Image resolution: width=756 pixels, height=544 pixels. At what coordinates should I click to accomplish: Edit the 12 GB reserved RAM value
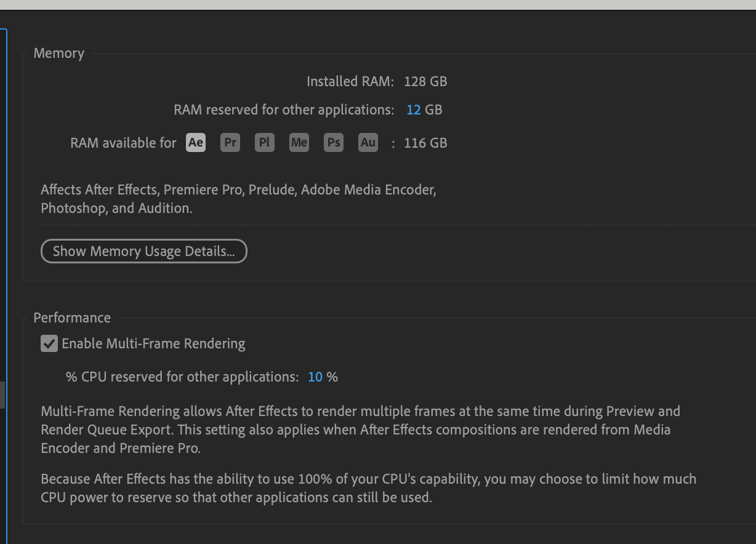tap(412, 109)
